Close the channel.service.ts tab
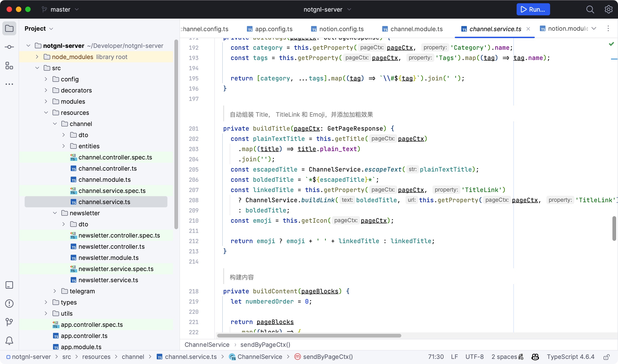 [x=528, y=29]
